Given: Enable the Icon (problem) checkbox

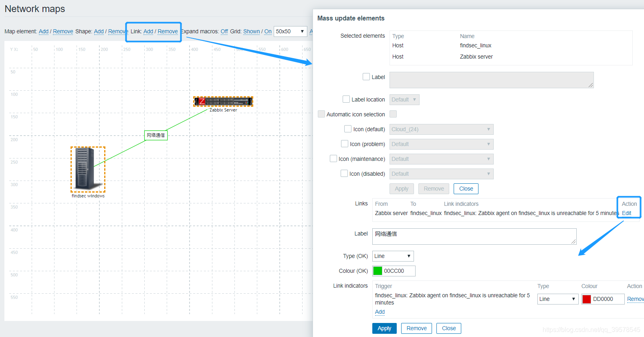Looking at the screenshot, I should pos(345,144).
